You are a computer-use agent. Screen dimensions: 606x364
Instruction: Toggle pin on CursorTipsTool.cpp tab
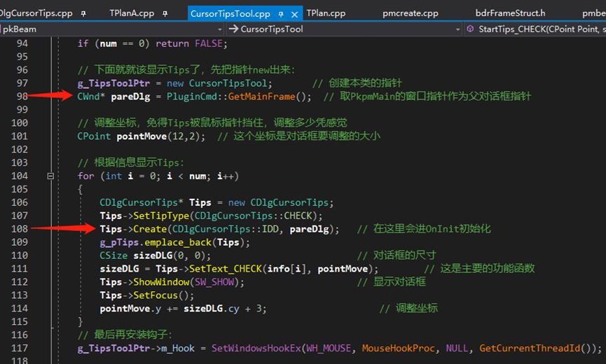[281, 13]
